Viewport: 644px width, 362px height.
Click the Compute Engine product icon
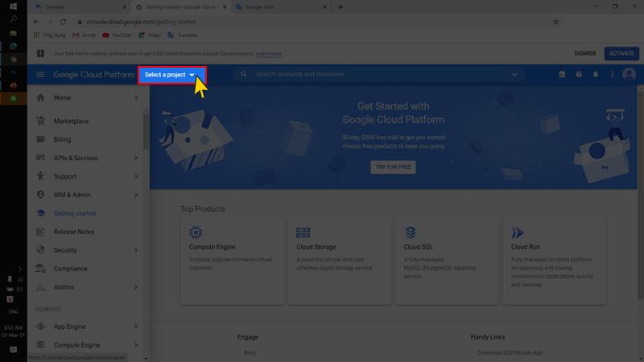[x=196, y=232]
